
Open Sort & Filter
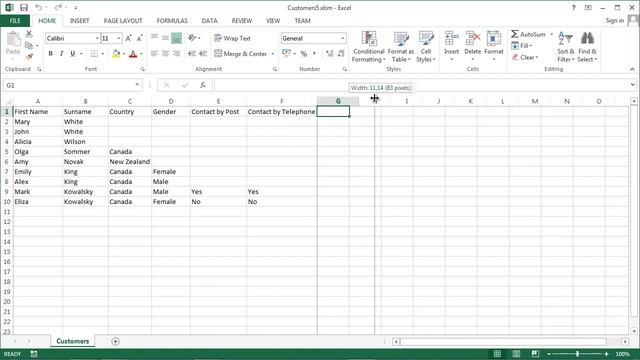point(565,47)
